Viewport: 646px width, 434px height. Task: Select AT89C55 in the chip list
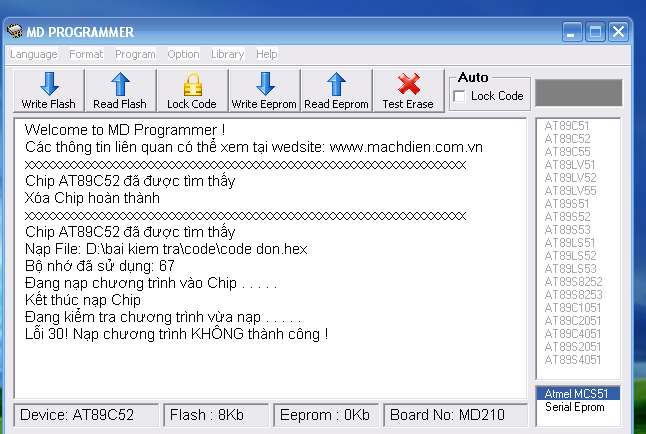point(567,152)
